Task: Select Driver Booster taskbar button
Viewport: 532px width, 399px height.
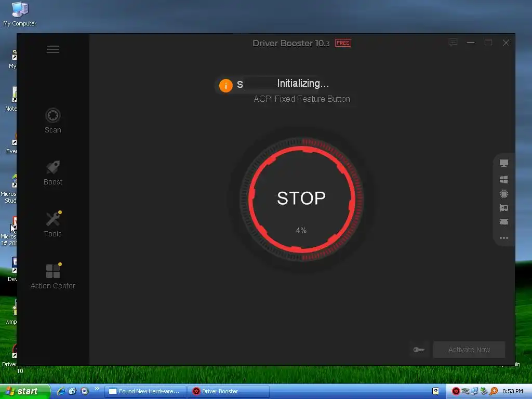Action: click(x=229, y=391)
